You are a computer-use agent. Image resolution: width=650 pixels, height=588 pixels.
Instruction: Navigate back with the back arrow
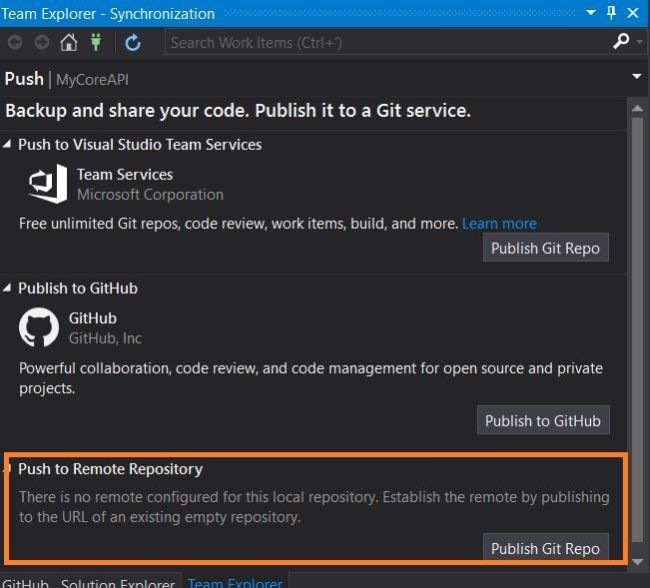pyautogui.click(x=16, y=43)
